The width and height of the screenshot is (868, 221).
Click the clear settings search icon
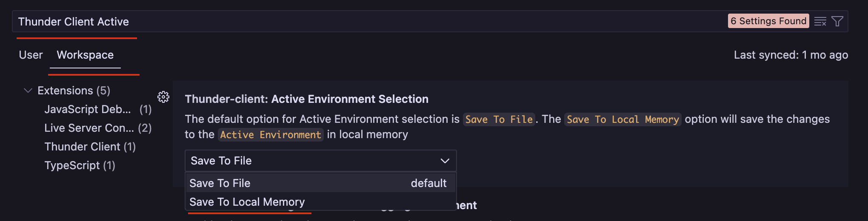[820, 21]
